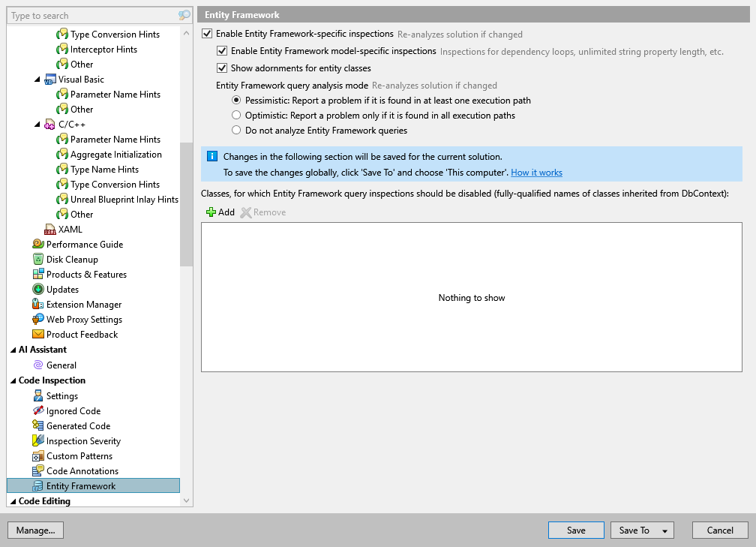Disable Show adornments for entity classes
Screen dimensions: 756x547
(221, 68)
